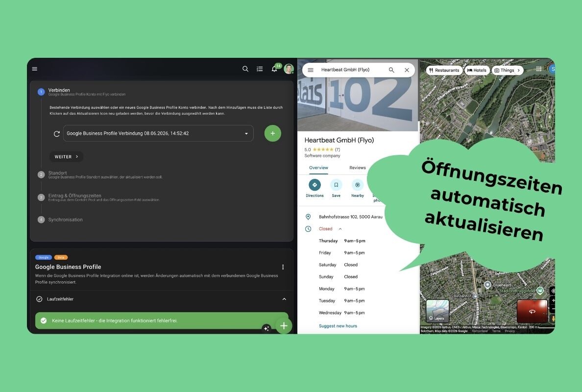Click the Keine Laufzeitfehler status banner
Screen dimensions: 582x392
(162, 320)
